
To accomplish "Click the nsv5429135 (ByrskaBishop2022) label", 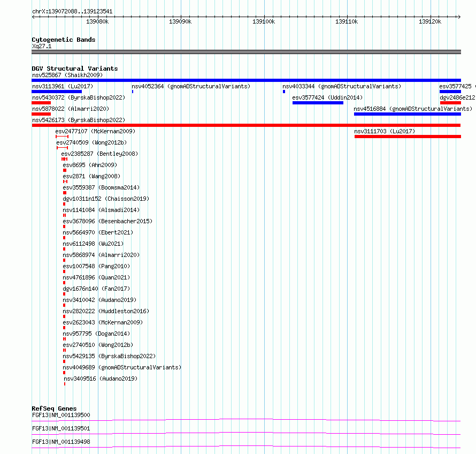I will (x=109, y=356).
